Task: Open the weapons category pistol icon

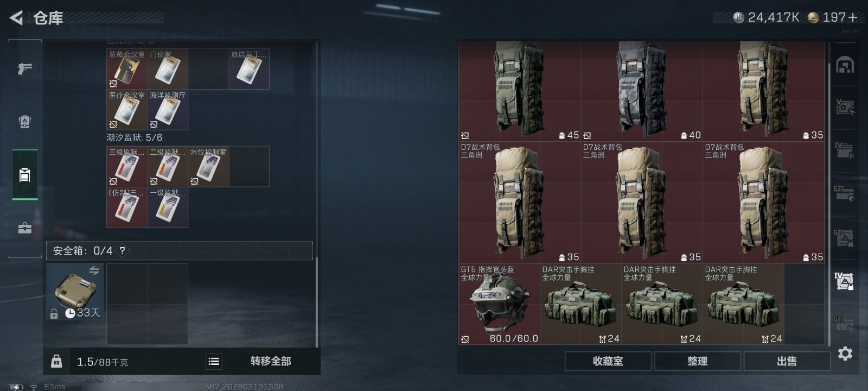Action: [24, 69]
